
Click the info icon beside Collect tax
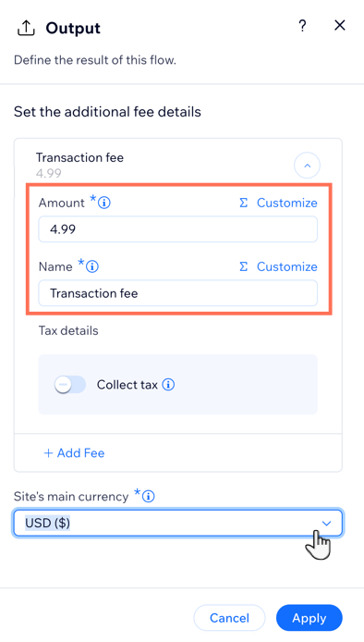pyautogui.click(x=168, y=385)
